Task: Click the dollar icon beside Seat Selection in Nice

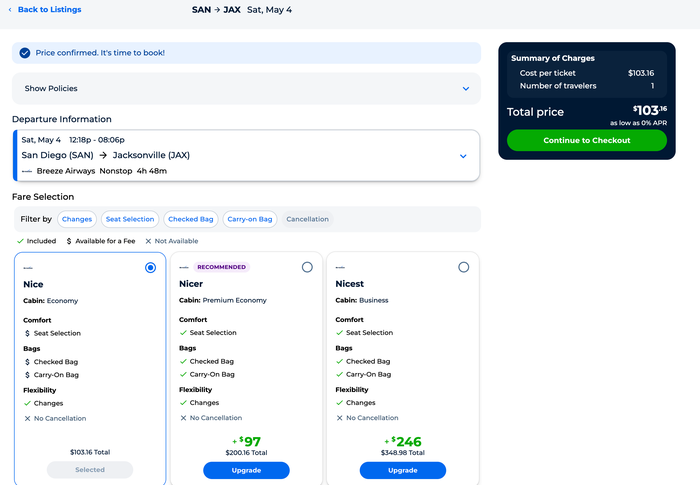Action: tap(27, 333)
